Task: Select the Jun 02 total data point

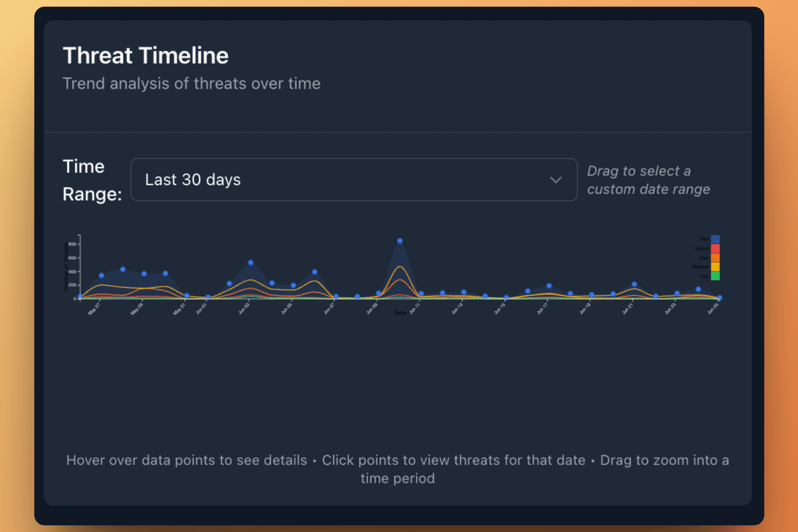Action: 229,283
